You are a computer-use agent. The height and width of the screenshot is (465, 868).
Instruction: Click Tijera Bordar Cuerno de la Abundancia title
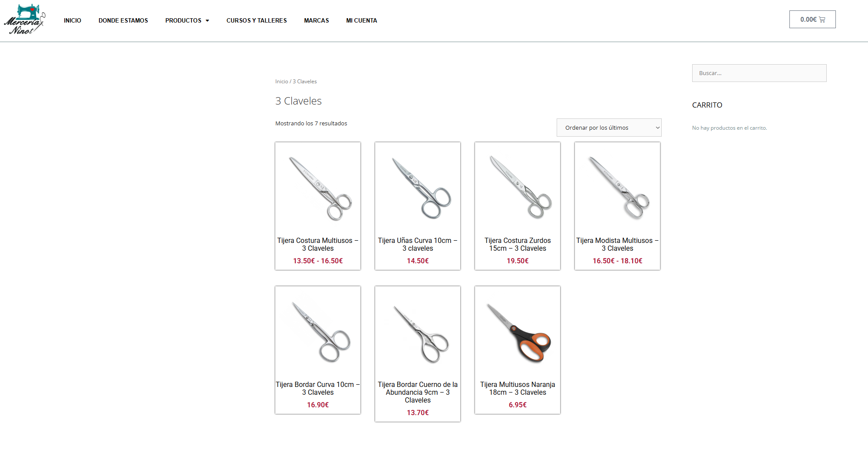pyautogui.click(x=418, y=392)
